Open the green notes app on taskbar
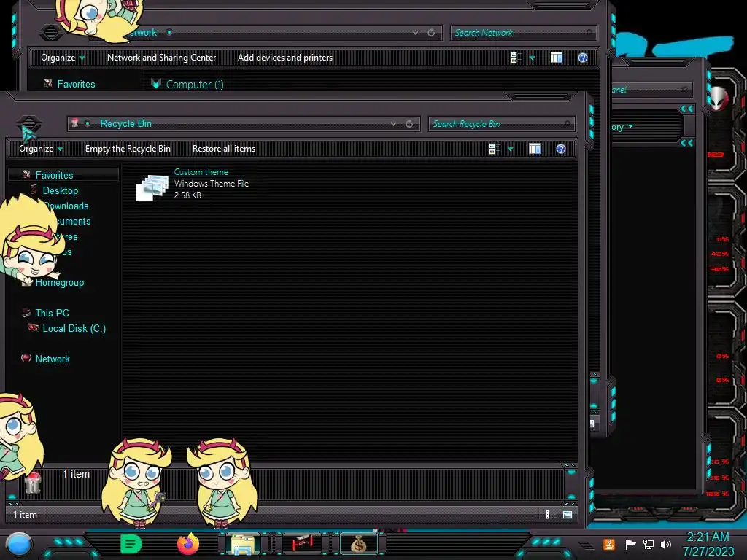 click(x=131, y=544)
